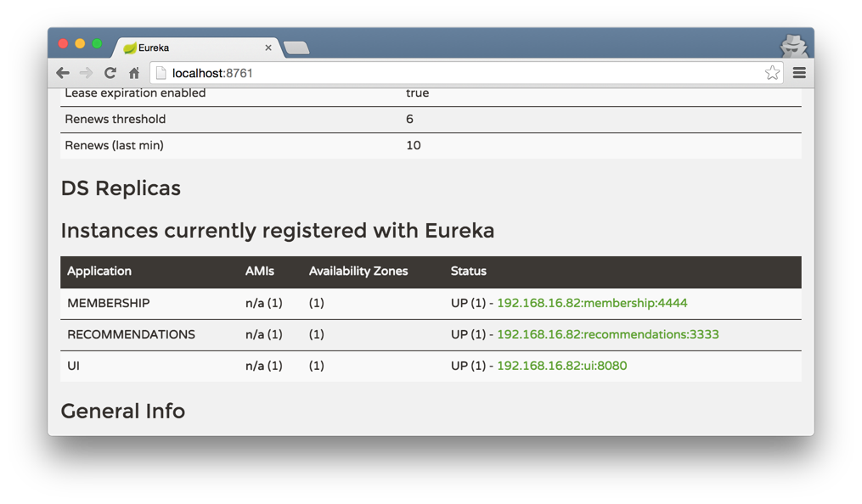Close the Eureka tab
This screenshot has height=504, width=862.
[268, 48]
